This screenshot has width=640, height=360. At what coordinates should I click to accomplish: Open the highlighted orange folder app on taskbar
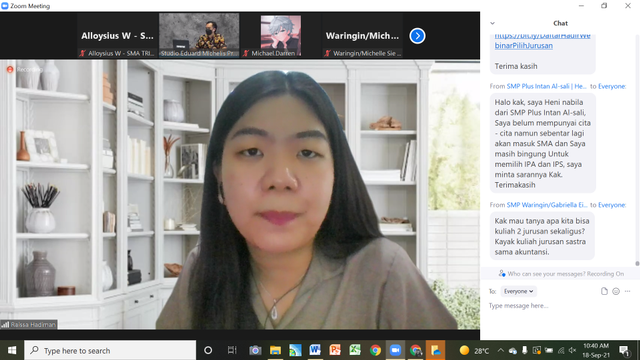435,350
